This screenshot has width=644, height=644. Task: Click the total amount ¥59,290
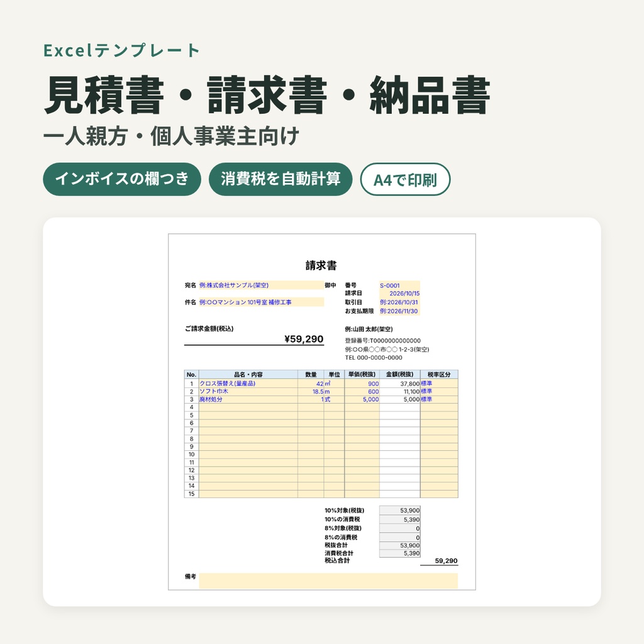pos(304,339)
